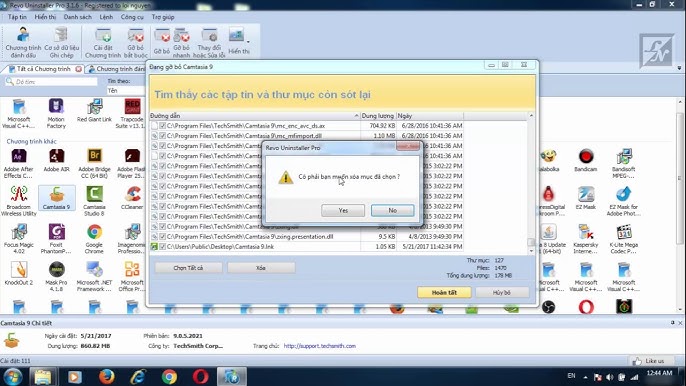Select KnockOut 2 program icon

[x=18, y=274]
